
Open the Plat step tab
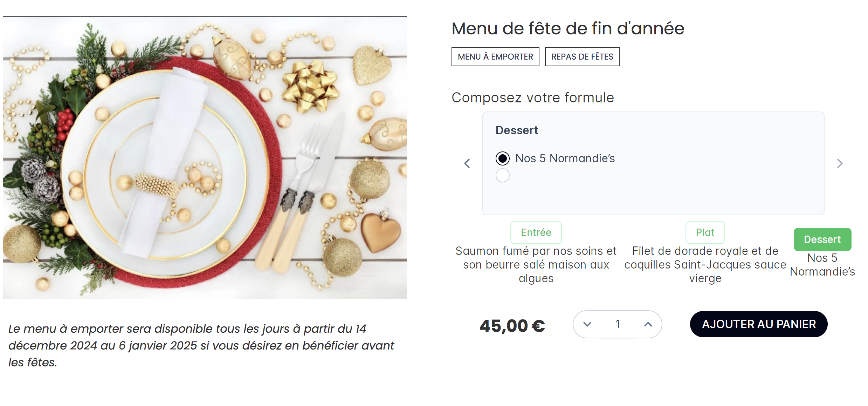point(705,232)
